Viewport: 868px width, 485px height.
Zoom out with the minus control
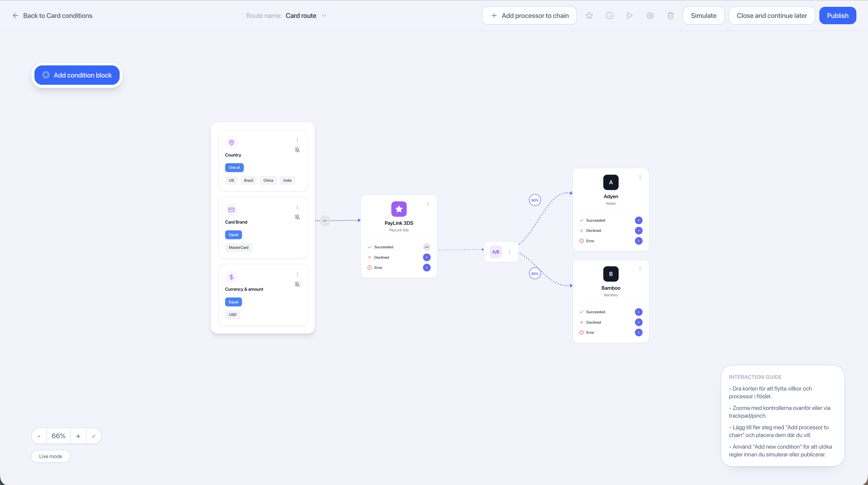pyautogui.click(x=39, y=436)
